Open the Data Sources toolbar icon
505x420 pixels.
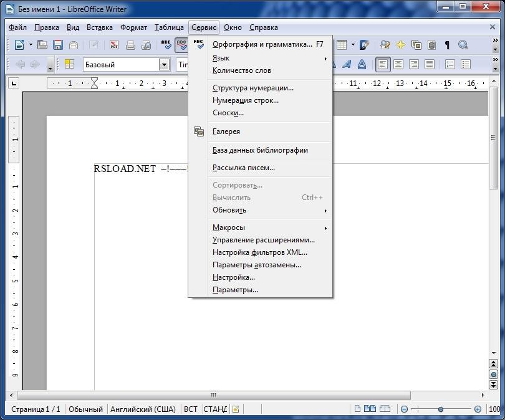click(432, 45)
